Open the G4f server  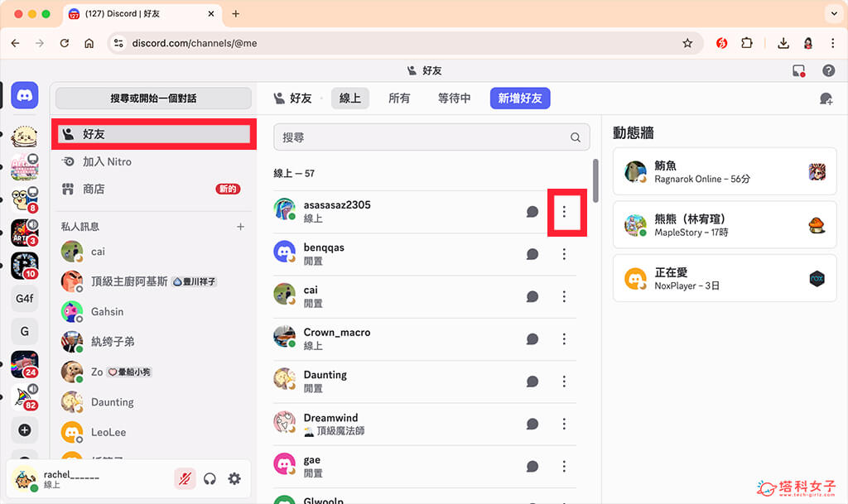click(24, 298)
